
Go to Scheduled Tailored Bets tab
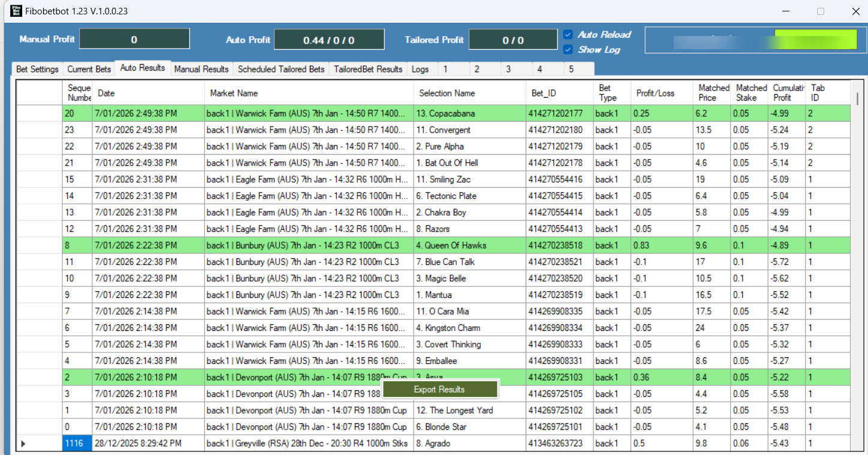(281, 69)
